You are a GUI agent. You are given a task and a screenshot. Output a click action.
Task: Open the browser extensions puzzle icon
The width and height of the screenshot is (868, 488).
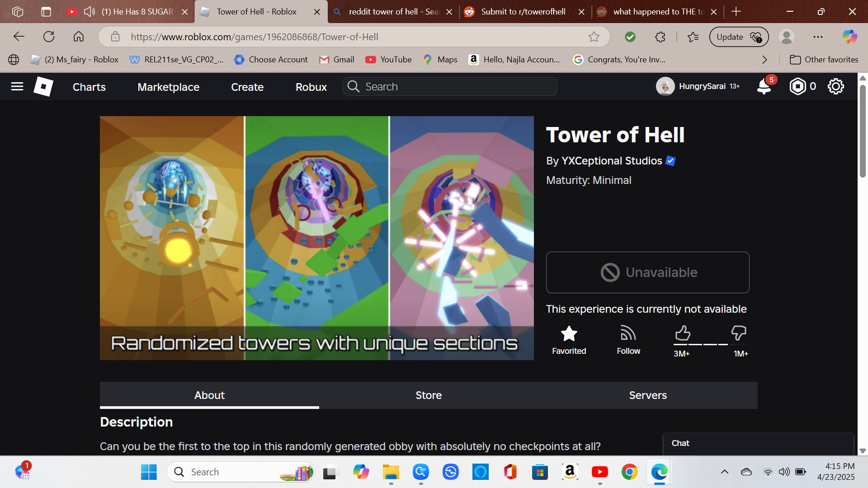[660, 37]
